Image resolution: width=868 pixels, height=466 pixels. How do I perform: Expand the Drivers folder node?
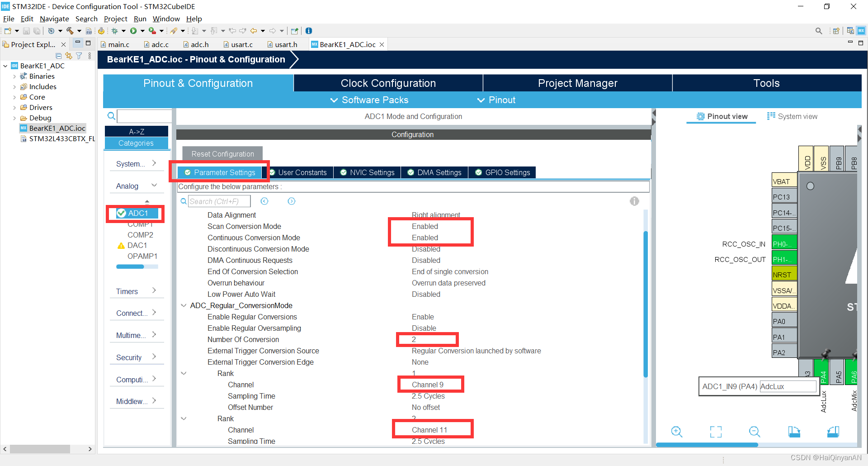pos(14,108)
